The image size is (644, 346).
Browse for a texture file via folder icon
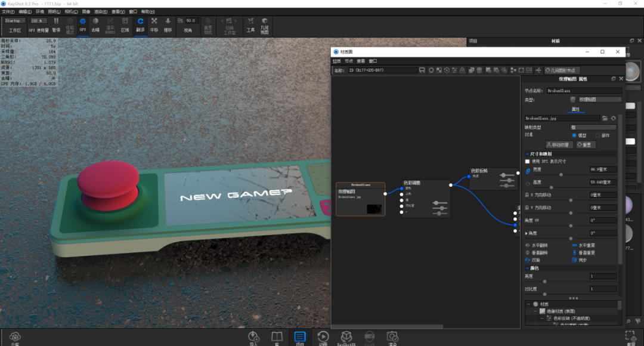point(605,118)
